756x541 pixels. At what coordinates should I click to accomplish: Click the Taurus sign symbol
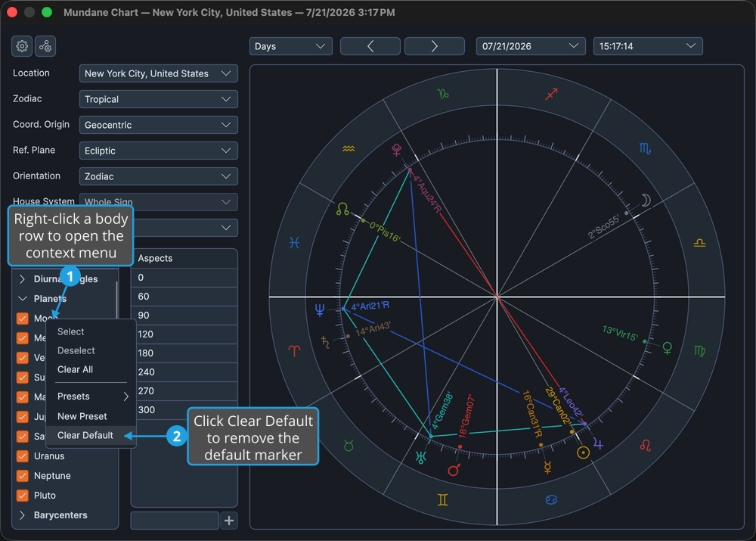349,446
